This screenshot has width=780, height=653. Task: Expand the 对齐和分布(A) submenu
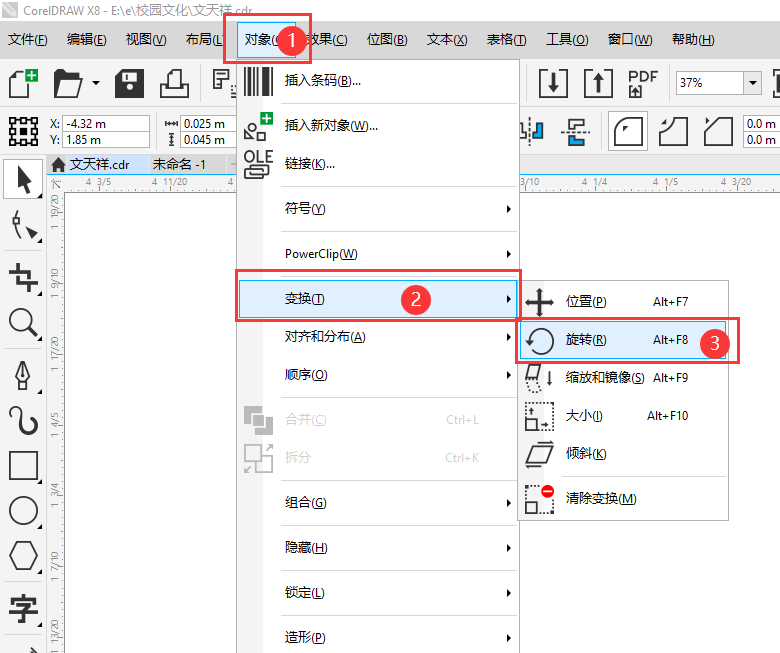click(378, 337)
